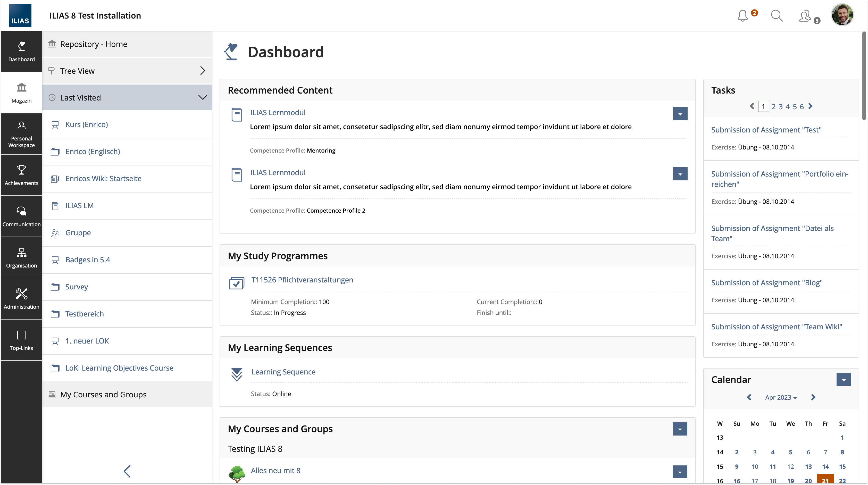Go to Achievements trophy in sidebar
This screenshot has height=485, width=868.
21,175
